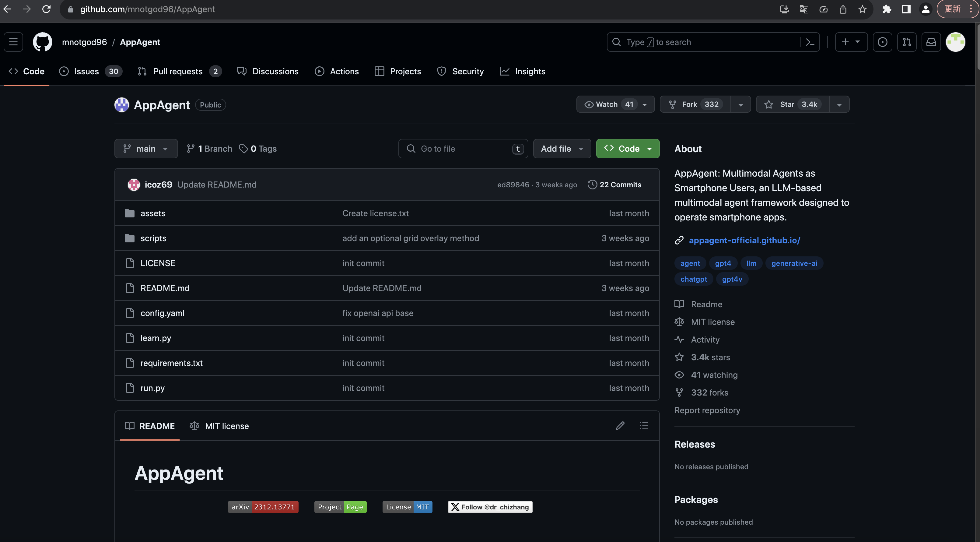Open the GitHub homepage logo

click(x=42, y=42)
